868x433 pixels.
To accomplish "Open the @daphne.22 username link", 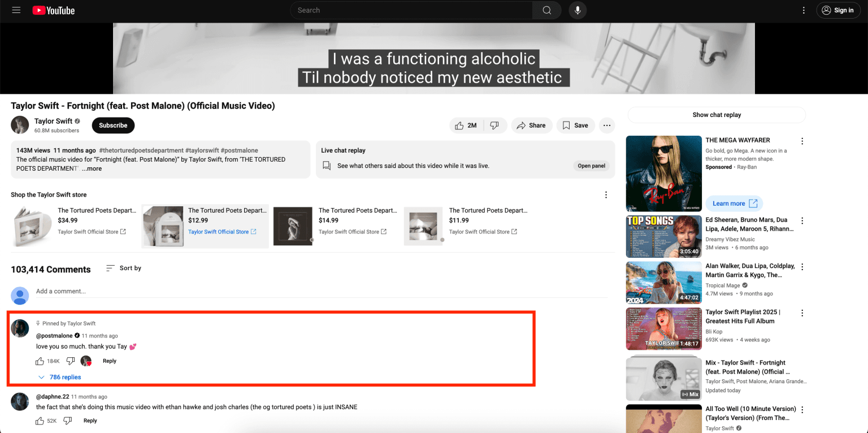I will click(53, 397).
